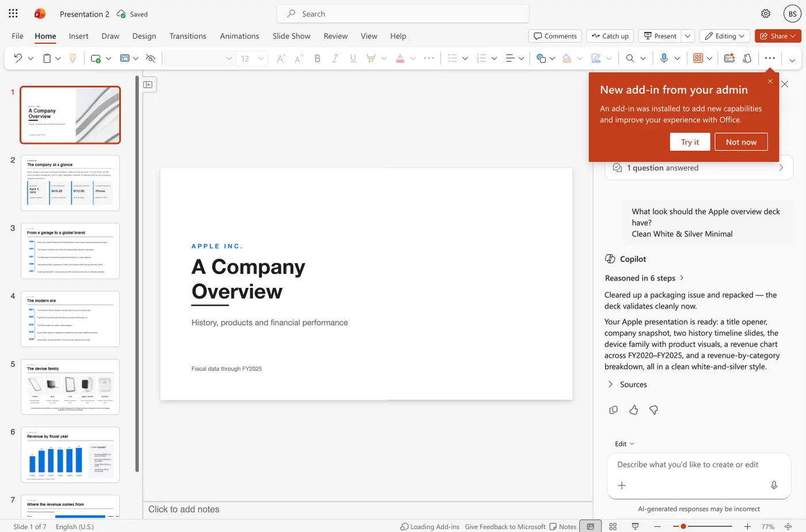Switch to the Transitions tab
Viewport: 806px width, 532px height.
[188, 36]
